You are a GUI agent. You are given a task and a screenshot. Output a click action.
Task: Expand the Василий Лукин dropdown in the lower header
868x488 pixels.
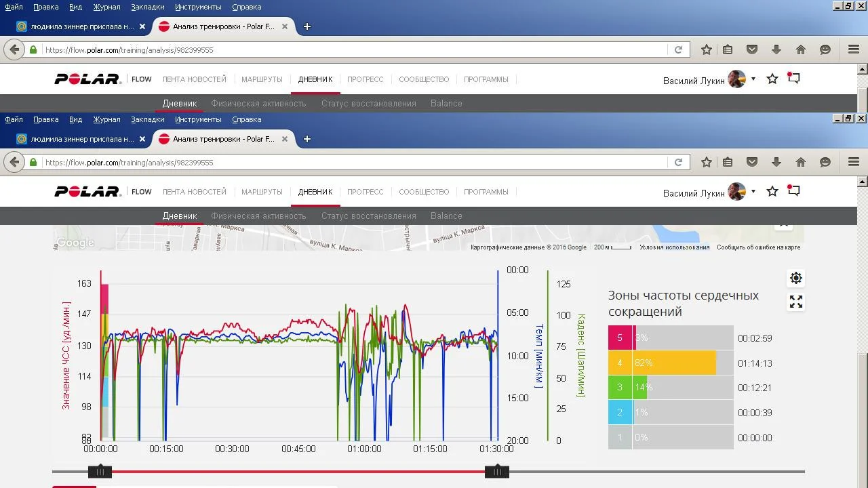tap(753, 192)
